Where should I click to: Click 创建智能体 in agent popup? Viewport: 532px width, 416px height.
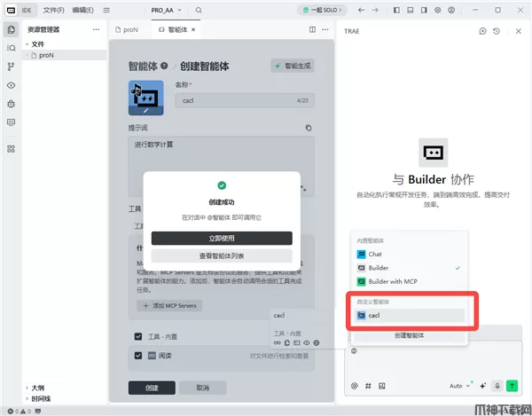pyautogui.click(x=409, y=335)
